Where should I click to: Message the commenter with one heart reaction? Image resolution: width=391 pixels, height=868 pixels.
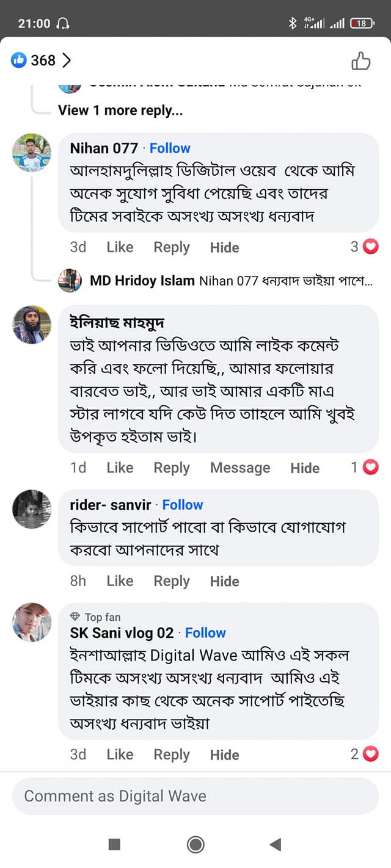coord(240,468)
